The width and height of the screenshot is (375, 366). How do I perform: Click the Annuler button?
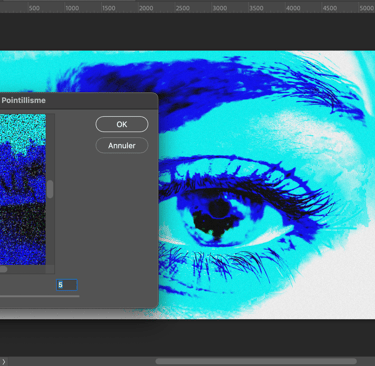tap(122, 145)
